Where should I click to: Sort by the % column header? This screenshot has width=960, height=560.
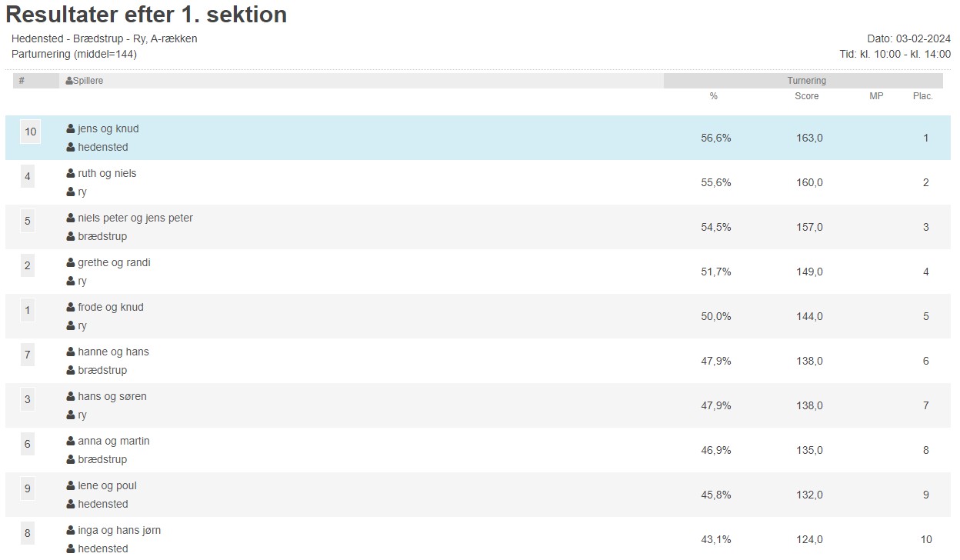[x=714, y=96]
